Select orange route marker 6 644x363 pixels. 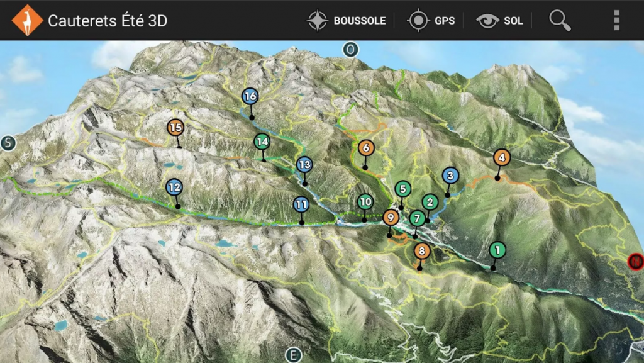[366, 148]
